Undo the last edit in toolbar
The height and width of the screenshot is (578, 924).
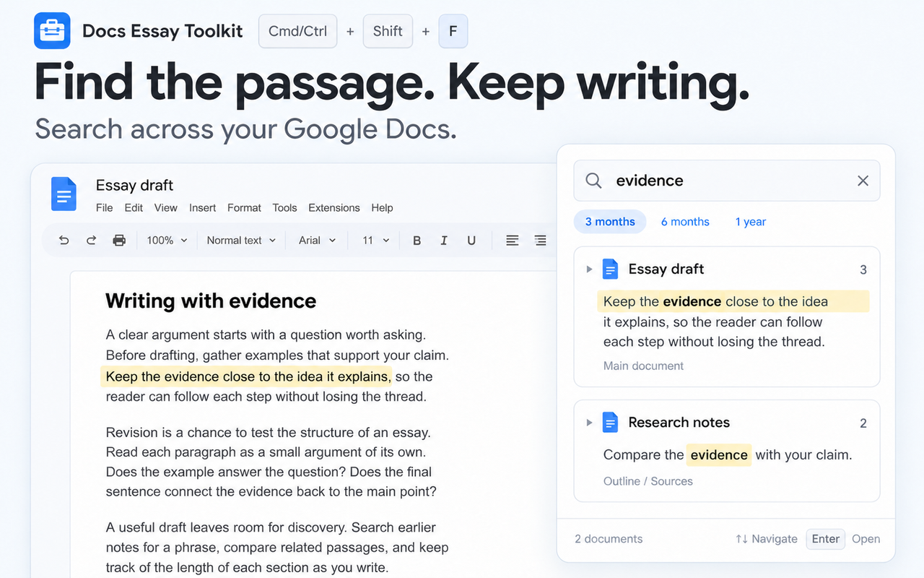tap(64, 241)
